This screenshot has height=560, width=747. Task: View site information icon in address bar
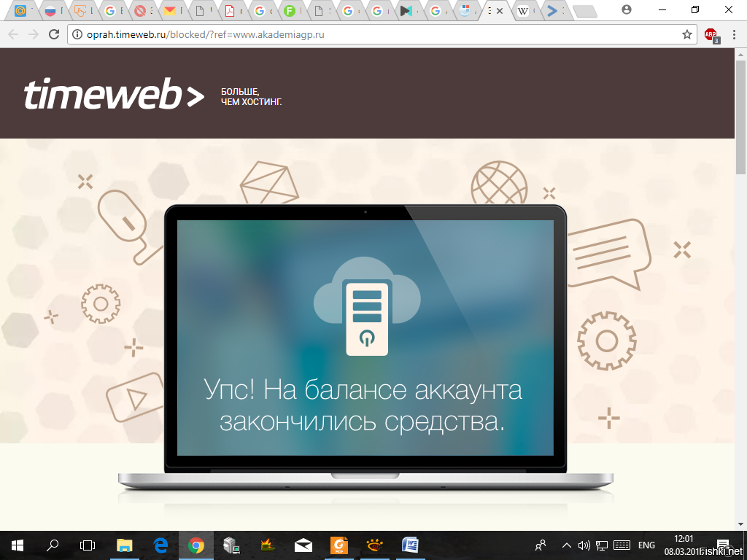pos(77,34)
